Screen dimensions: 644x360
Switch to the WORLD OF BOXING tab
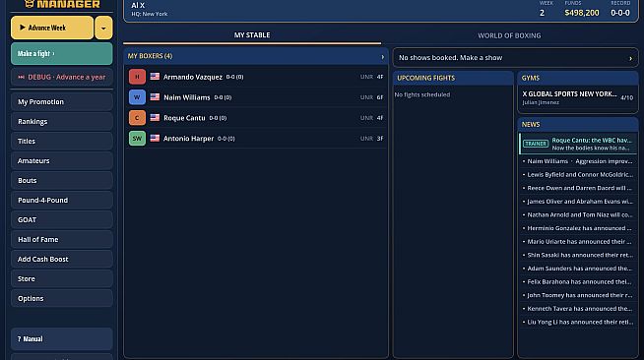(x=509, y=35)
